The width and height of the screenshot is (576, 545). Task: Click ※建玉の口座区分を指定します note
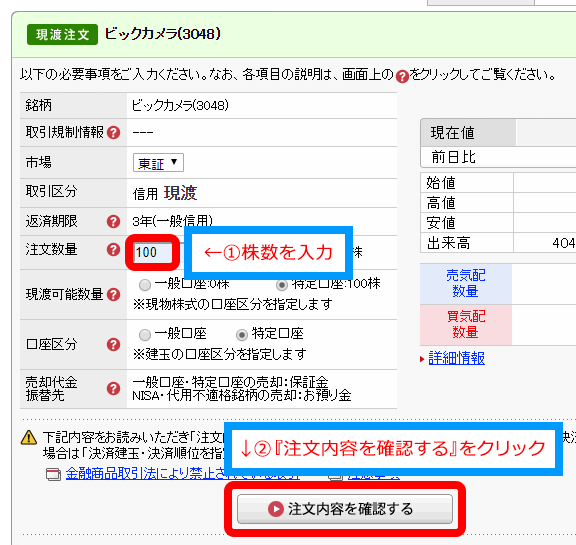point(220,354)
